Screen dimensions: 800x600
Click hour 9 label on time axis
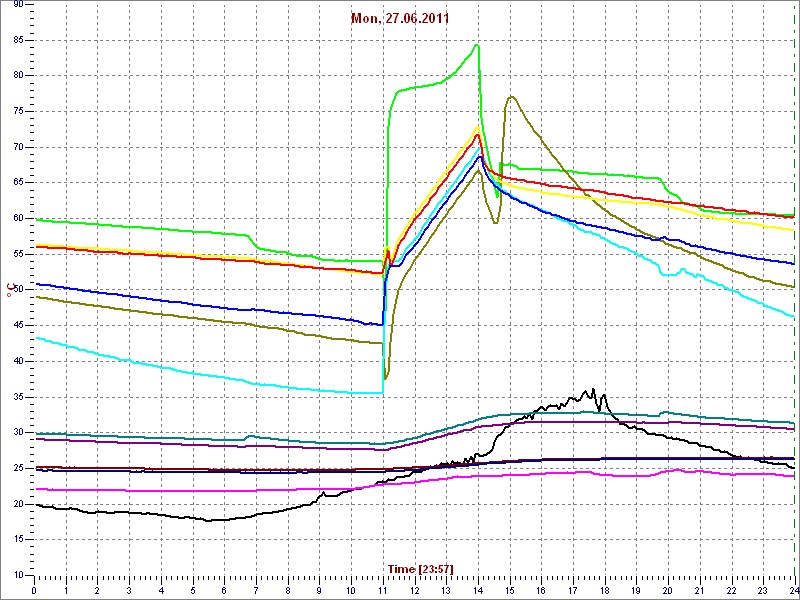(319, 592)
